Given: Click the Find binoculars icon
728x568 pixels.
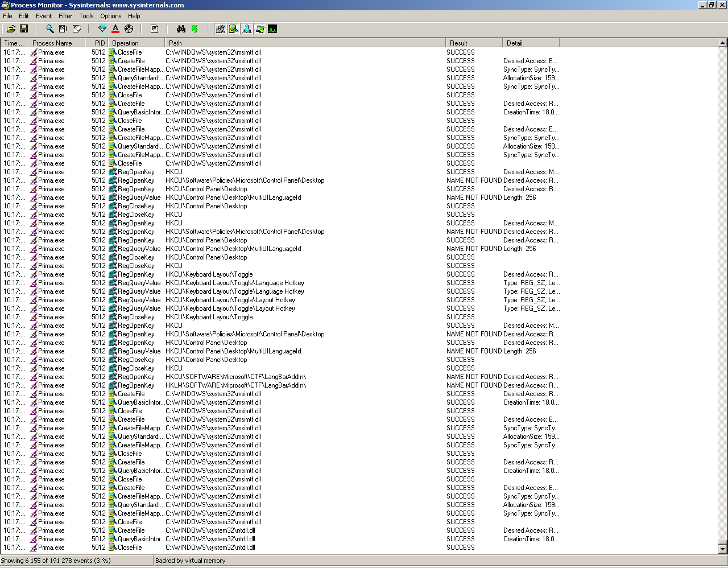Looking at the screenshot, I should pos(181,29).
